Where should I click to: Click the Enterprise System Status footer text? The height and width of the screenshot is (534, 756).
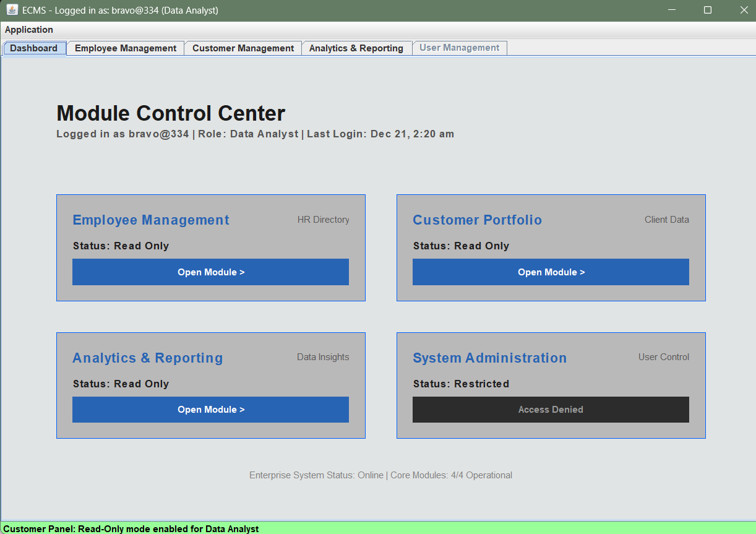click(x=380, y=475)
